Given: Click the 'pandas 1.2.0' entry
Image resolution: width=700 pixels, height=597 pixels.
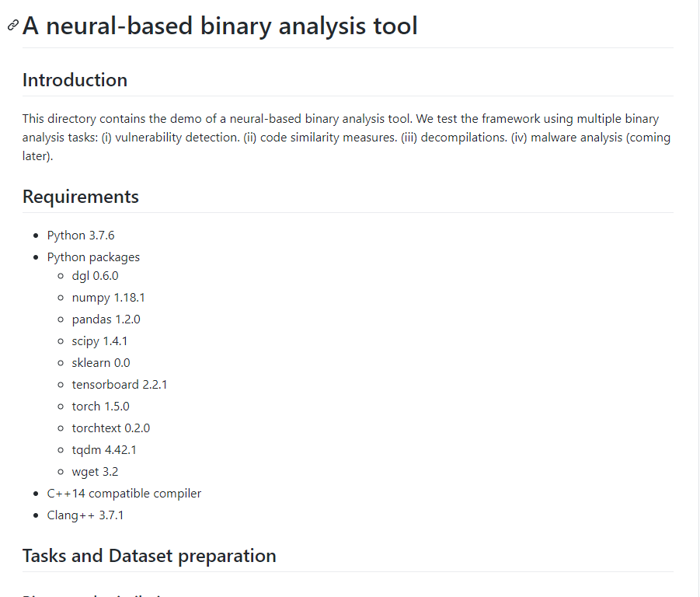Looking at the screenshot, I should point(106,319).
